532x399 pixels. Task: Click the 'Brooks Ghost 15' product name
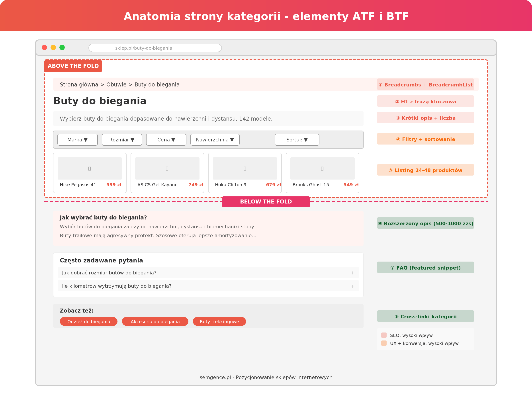point(311,185)
